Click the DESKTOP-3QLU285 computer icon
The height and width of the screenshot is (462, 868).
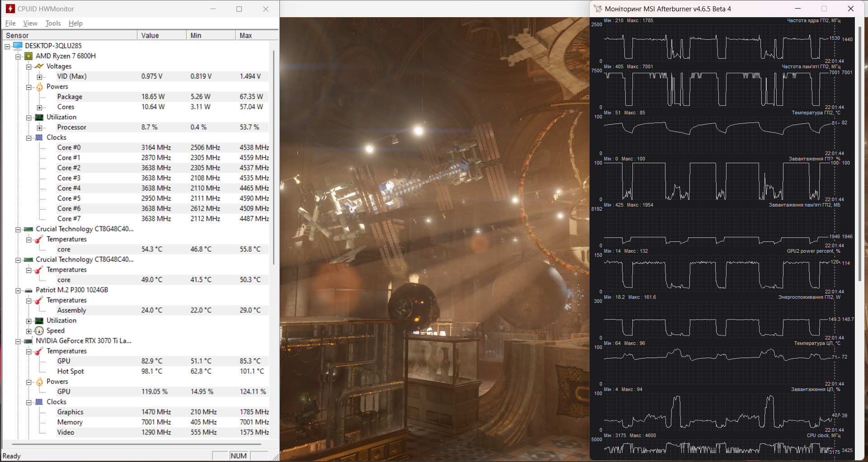18,46
